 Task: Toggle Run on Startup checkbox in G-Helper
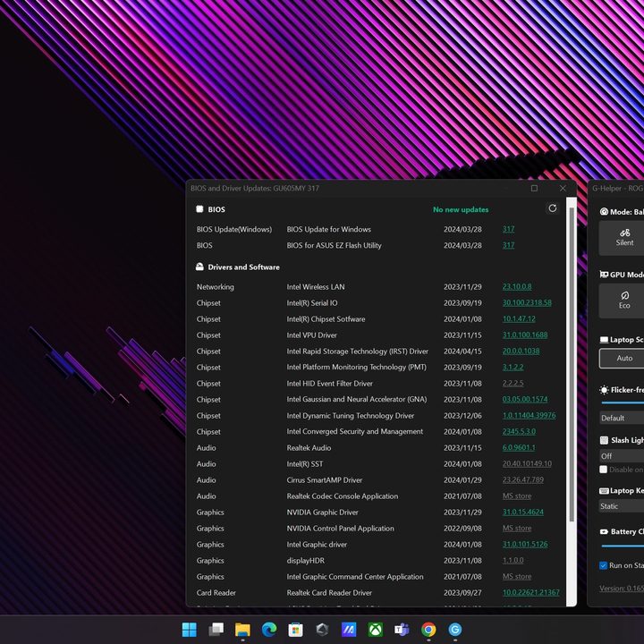click(604, 565)
